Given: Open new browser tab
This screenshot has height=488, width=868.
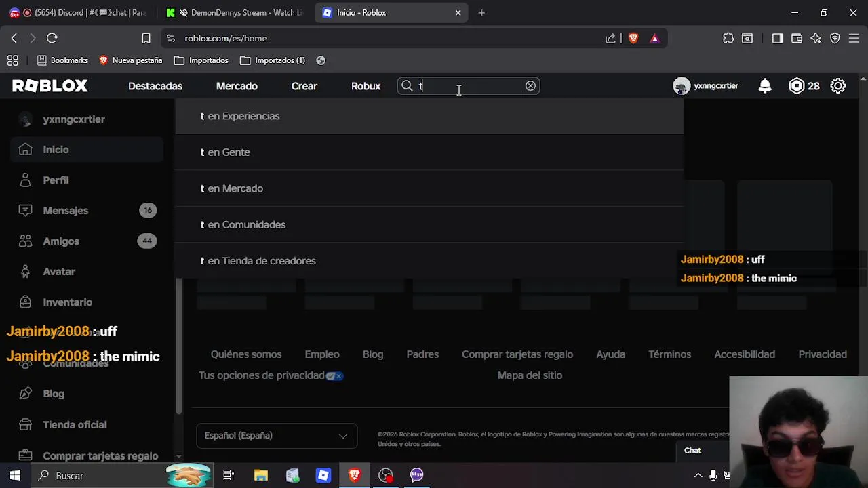Looking at the screenshot, I should coord(481,12).
